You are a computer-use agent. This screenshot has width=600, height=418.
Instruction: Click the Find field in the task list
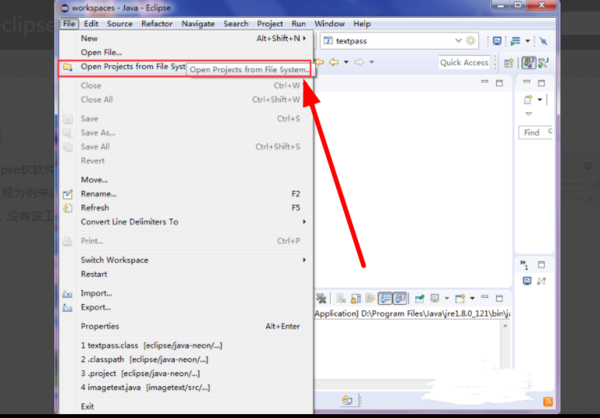(x=535, y=132)
